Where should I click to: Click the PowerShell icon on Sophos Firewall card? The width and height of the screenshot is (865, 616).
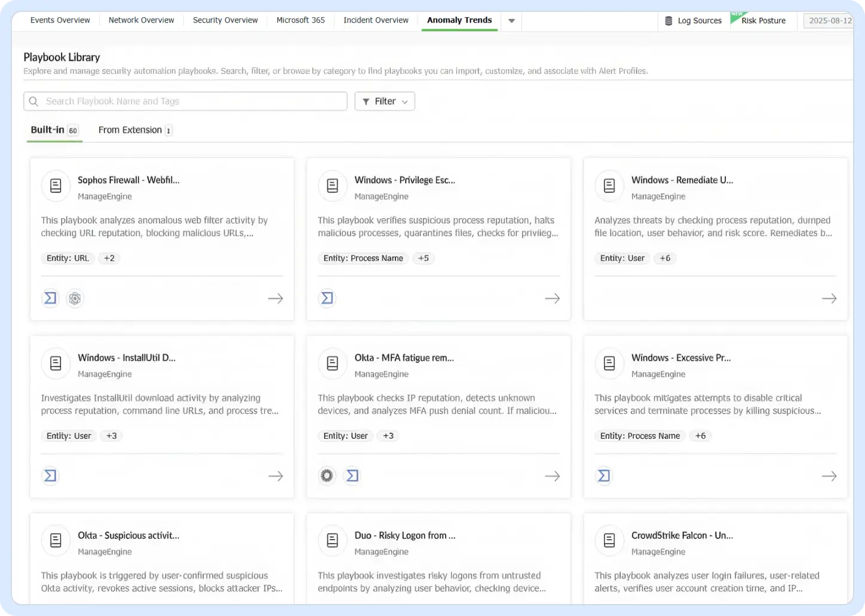pos(51,298)
